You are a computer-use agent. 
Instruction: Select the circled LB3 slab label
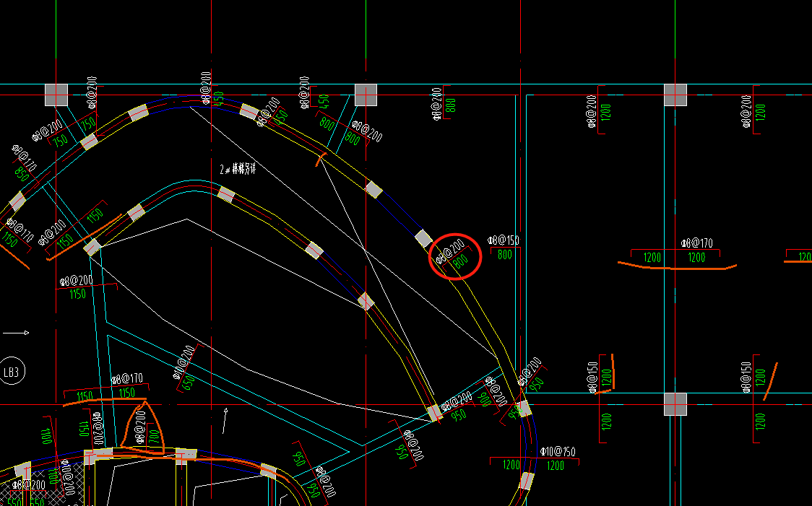[12, 372]
